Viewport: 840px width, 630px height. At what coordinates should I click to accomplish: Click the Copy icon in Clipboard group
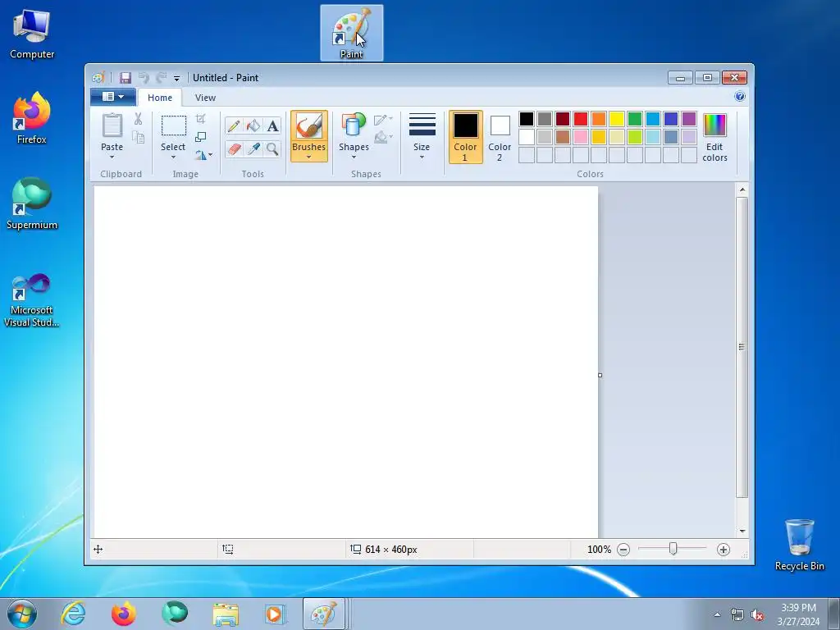138,138
